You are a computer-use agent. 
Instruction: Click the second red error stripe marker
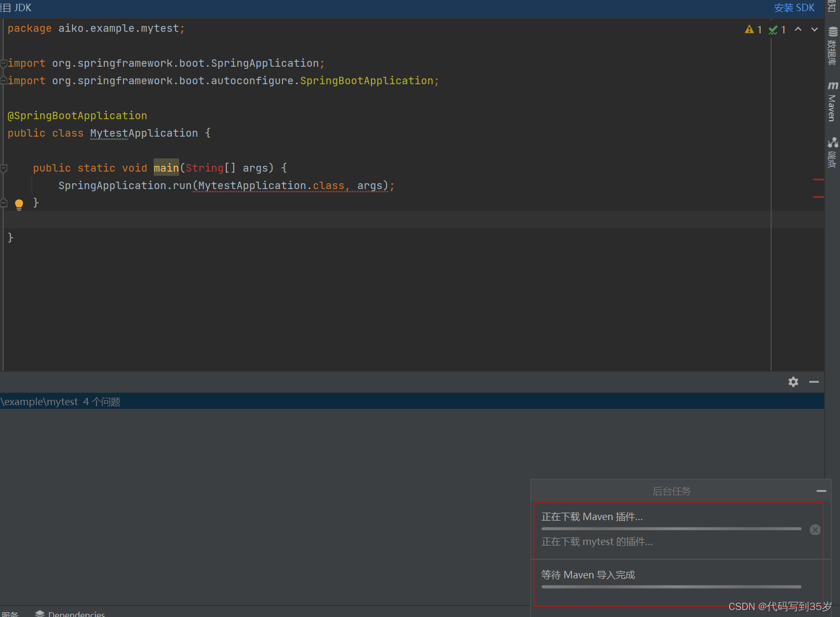[x=818, y=197]
